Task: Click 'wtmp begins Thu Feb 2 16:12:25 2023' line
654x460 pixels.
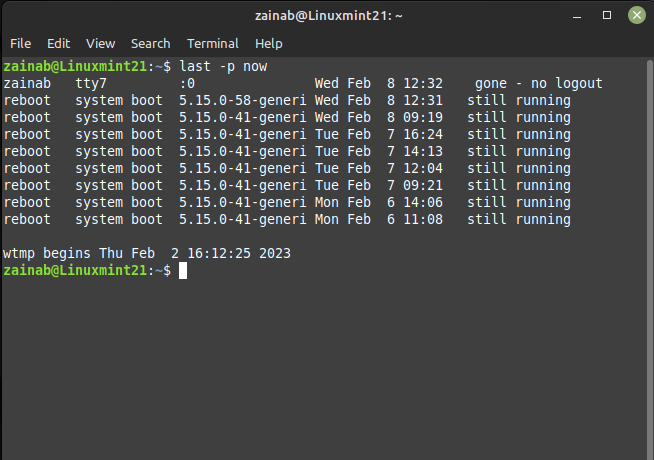Action: (x=147, y=254)
